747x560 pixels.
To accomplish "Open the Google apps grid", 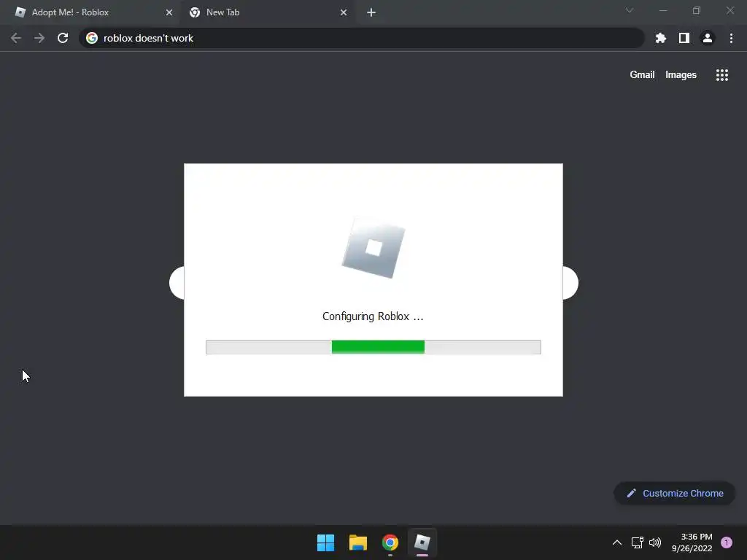I will pyautogui.click(x=722, y=75).
